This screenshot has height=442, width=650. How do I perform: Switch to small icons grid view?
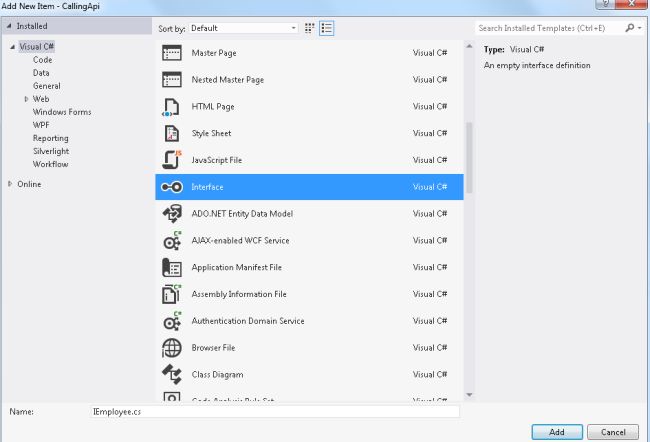coord(309,28)
